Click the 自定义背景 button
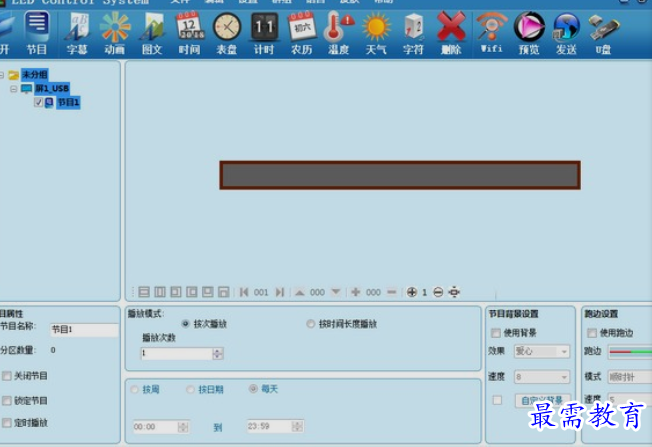Screen dimensions: 652x447 point(542,400)
